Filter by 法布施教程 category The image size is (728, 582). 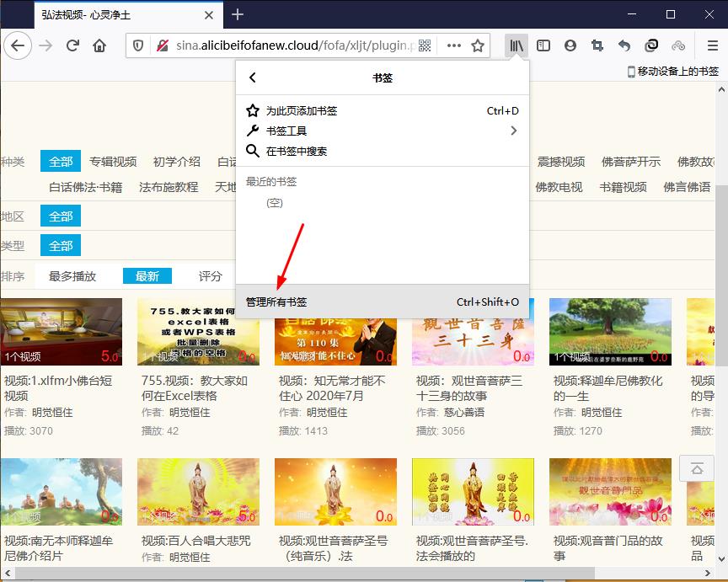click(x=169, y=187)
